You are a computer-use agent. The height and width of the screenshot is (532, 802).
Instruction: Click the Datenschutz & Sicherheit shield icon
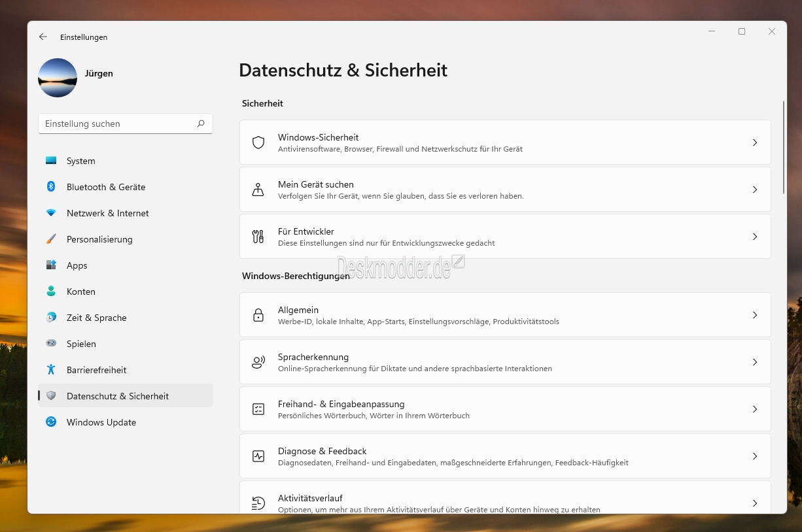(51, 396)
